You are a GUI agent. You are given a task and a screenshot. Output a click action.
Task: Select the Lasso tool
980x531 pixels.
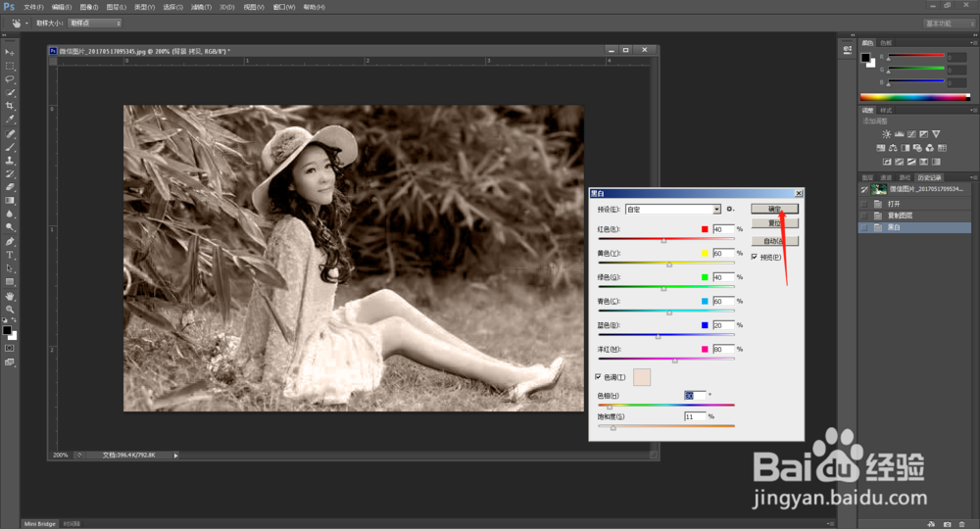click(x=10, y=78)
